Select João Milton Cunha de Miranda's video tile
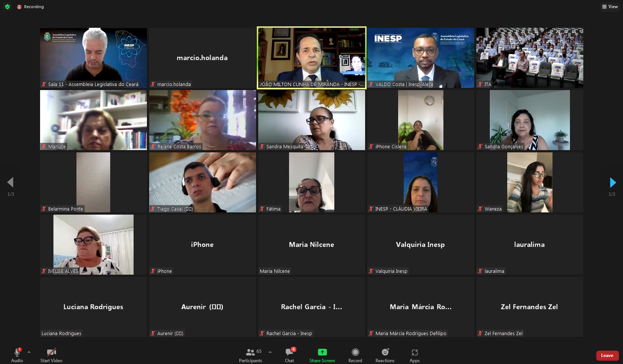The width and height of the screenshot is (623, 364). click(312, 57)
